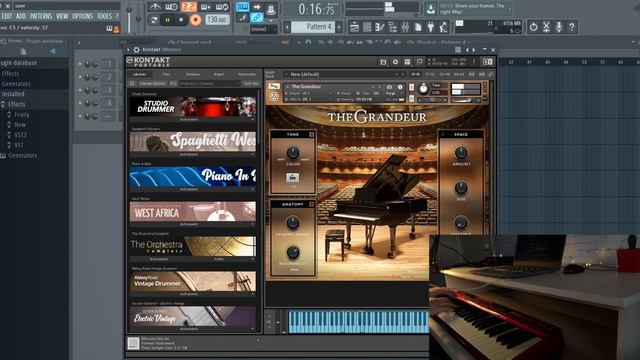Pause playback with the pause button

click(x=167, y=20)
